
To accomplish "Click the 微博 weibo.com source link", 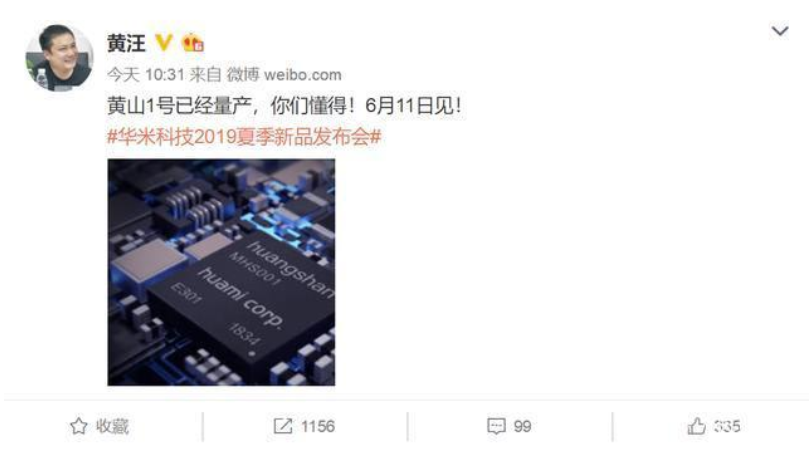I will click(284, 75).
